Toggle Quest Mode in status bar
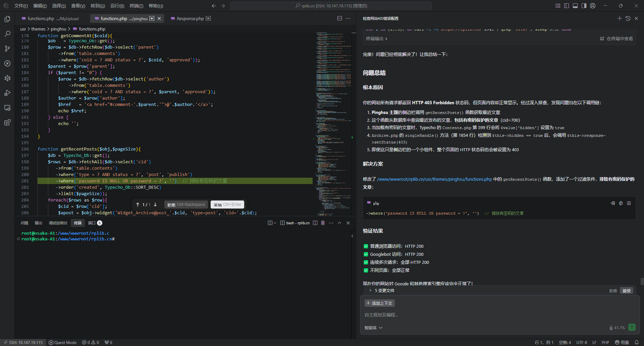644x346 pixels. [63, 342]
